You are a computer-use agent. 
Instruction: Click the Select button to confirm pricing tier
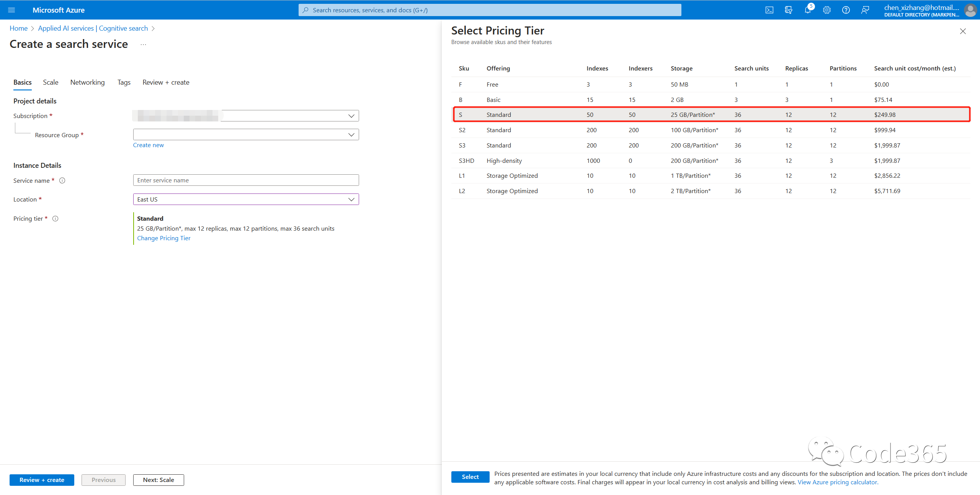470,477
